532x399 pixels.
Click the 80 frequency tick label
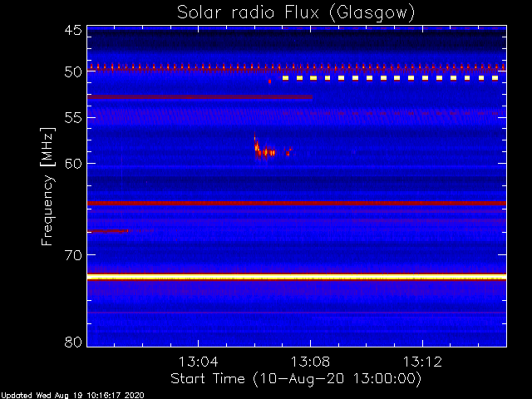pyautogui.click(x=73, y=342)
